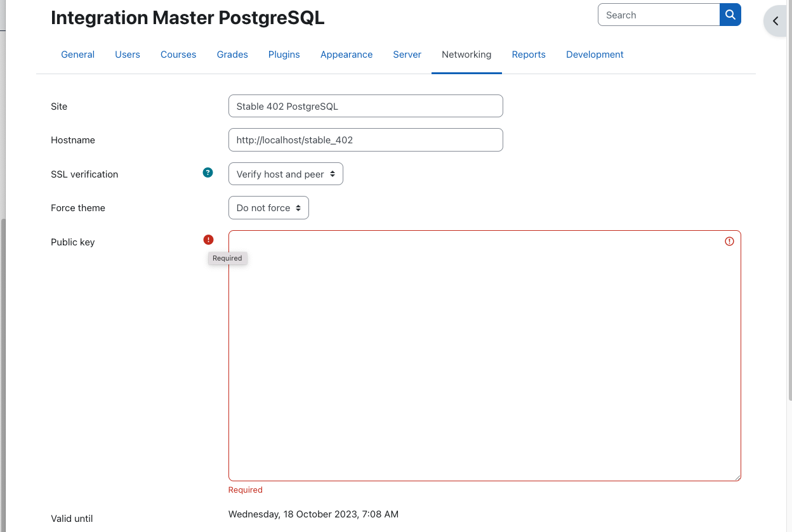Click the Valid until date value

click(x=313, y=514)
